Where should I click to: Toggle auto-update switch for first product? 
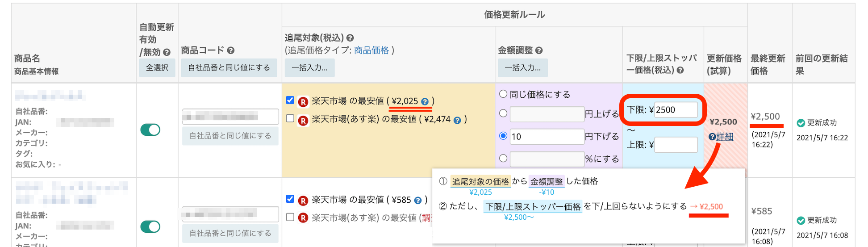pos(150,130)
